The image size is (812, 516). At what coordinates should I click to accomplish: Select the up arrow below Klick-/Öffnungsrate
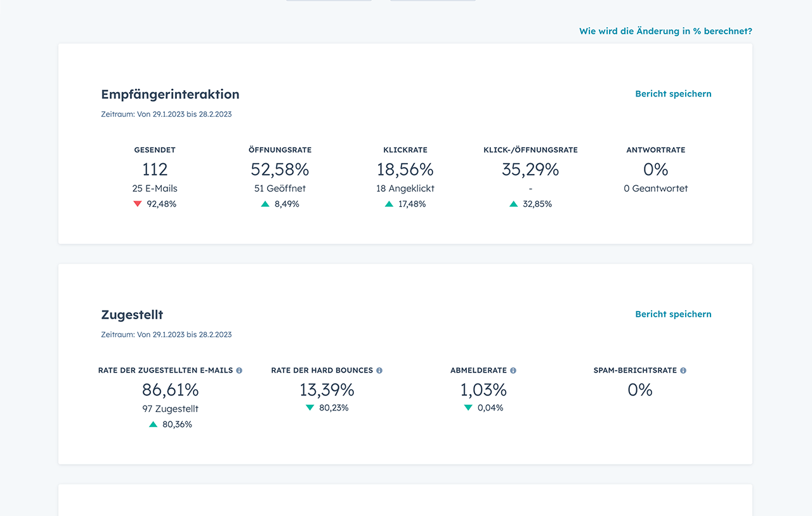point(513,204)
